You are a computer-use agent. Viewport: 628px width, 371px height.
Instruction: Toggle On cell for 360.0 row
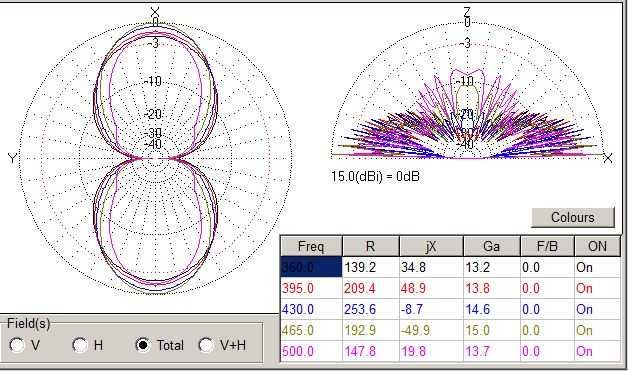coord(598,267)
